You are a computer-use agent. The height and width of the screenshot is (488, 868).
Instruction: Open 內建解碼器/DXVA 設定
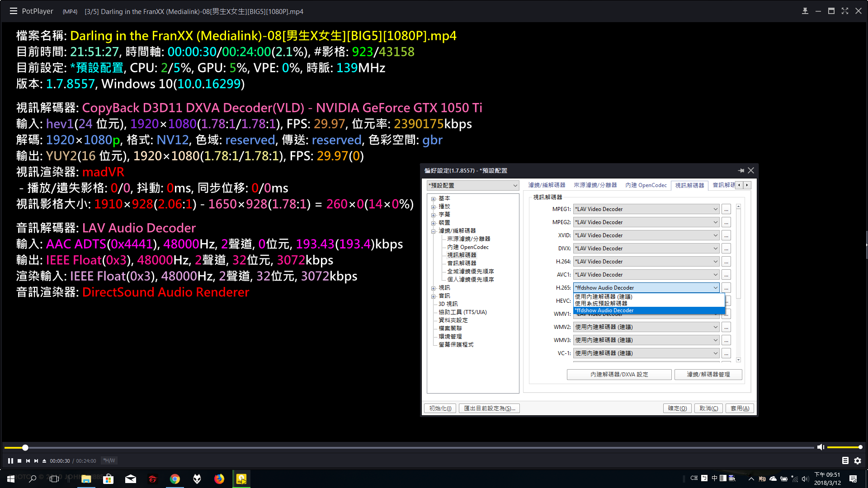[619, 375]
